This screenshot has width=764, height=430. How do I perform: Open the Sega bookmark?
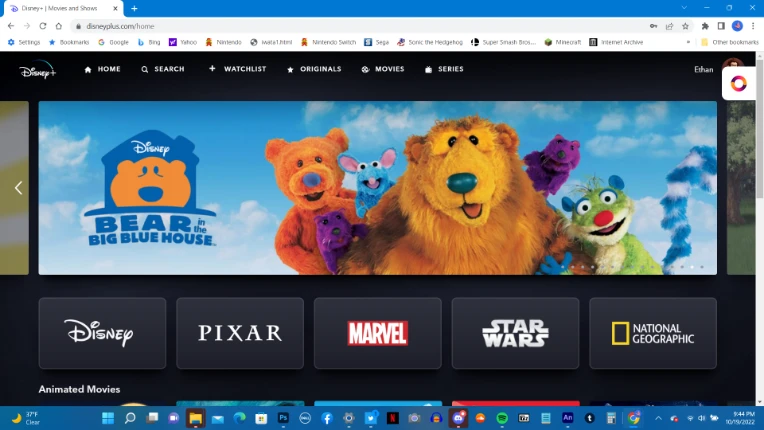pyautogui.click(x=377, y=42)
